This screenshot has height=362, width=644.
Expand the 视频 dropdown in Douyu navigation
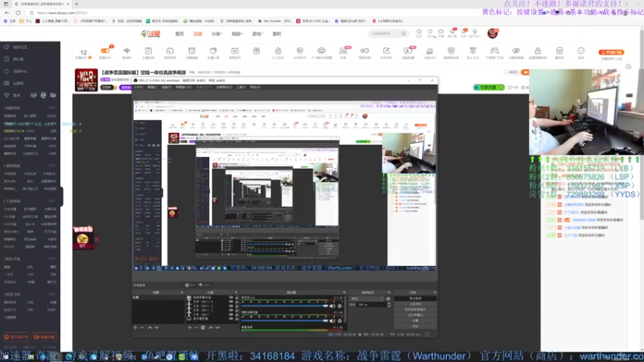click(237, 34)
